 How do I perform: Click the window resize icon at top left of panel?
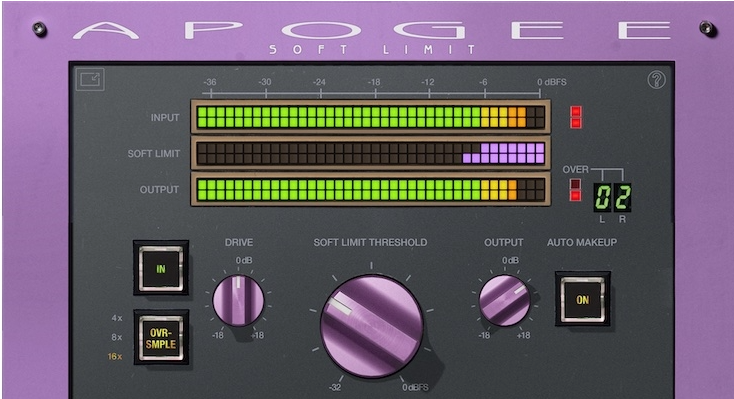point(90,79)
